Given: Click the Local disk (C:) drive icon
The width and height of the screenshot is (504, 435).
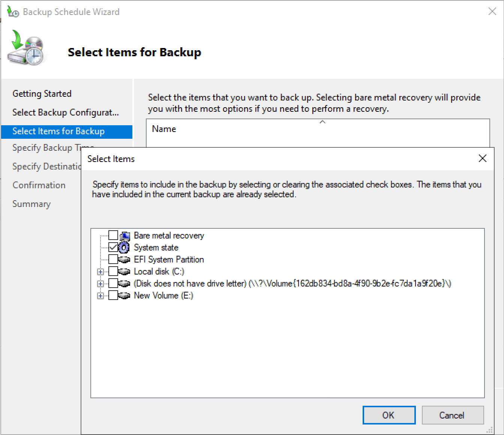Looking at the screenshot, I should click(124, 271).
